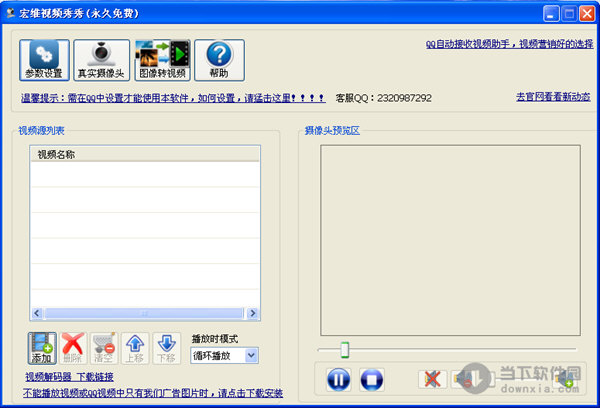
Task: Select the 真实摄像头 real camera button
Action: [x=101, y=60]
